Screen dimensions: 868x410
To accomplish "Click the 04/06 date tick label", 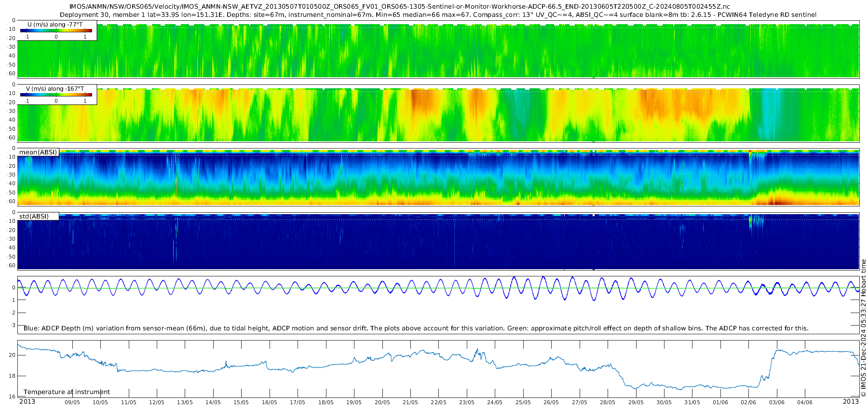I will coord(805,402).
